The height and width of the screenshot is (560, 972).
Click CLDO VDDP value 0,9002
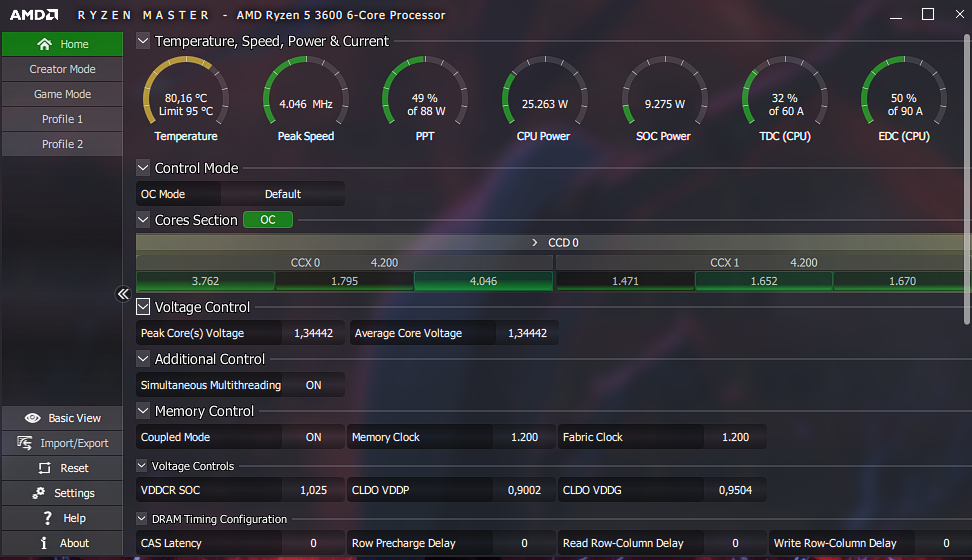(524, 490)
